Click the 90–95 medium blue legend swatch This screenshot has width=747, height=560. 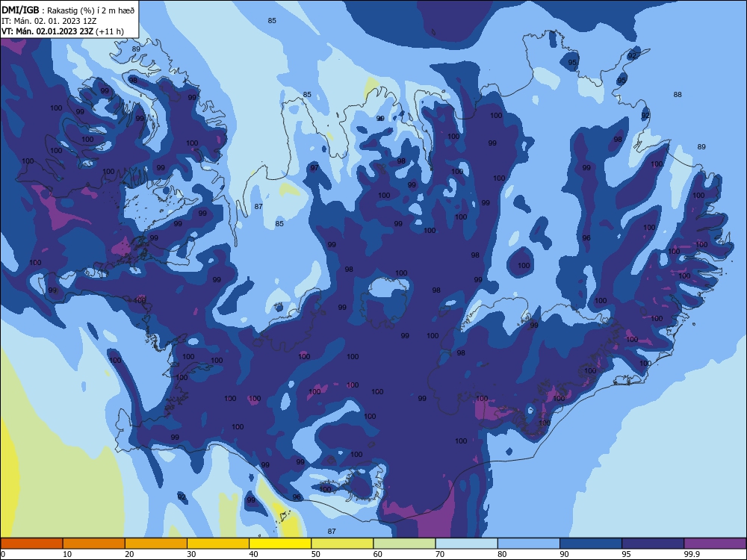591,544
